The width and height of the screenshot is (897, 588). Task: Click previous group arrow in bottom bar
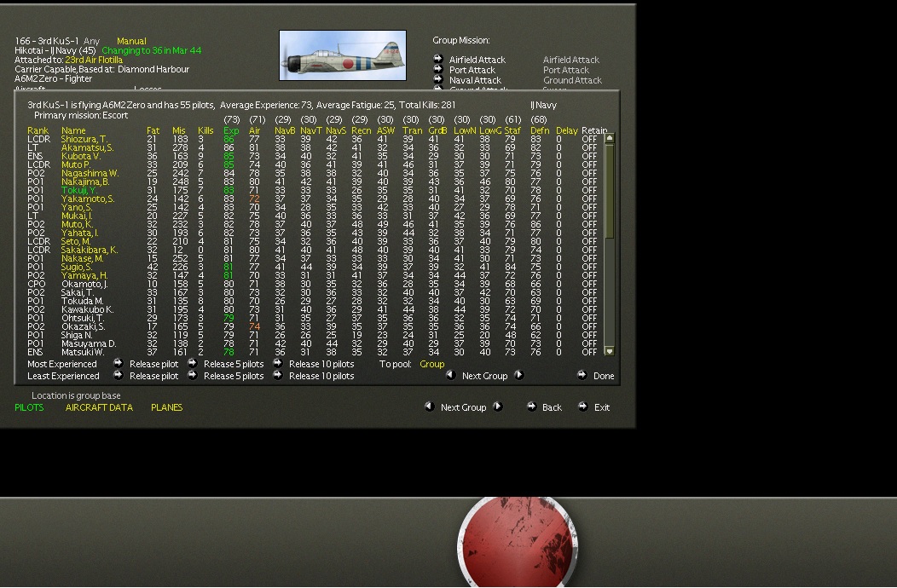tap(429, 406)
